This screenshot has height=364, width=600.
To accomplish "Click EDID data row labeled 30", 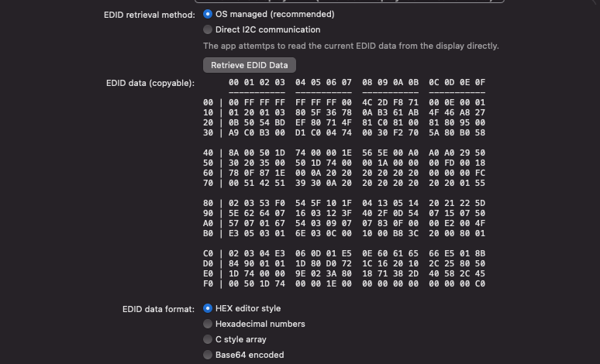I will point(344,132).
